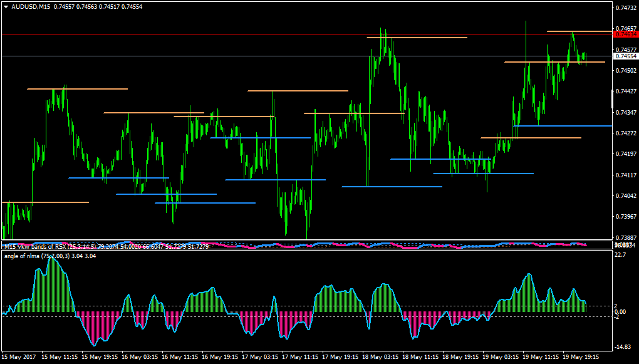This screenshot has height=364, width=639.
Task: Click the 19 May 19:15 time label
Action: click(580, 357)
